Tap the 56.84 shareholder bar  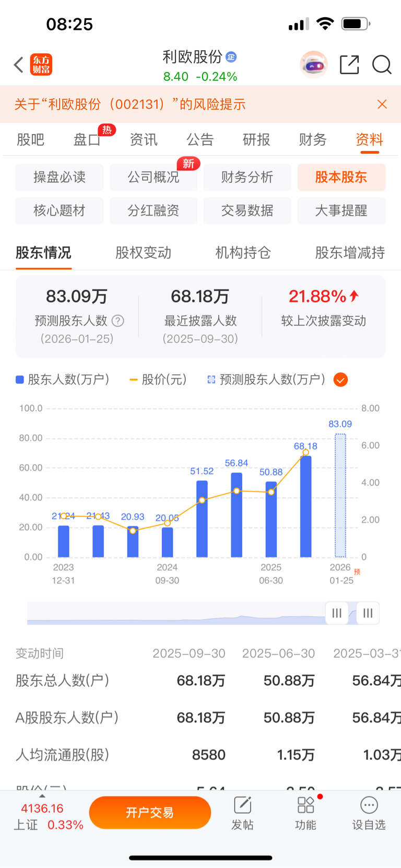(x=237, y=515)
